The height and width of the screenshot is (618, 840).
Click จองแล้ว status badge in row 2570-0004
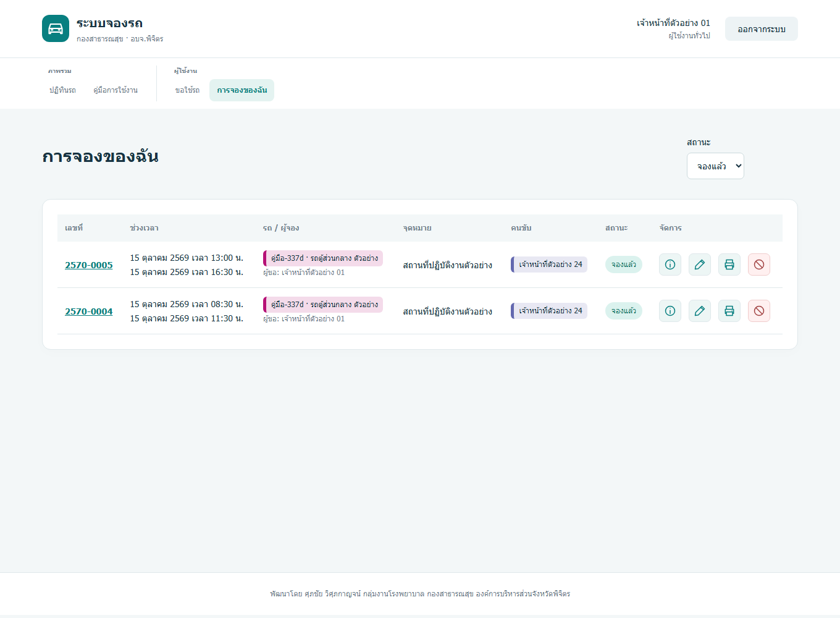(x=624, y=311)
